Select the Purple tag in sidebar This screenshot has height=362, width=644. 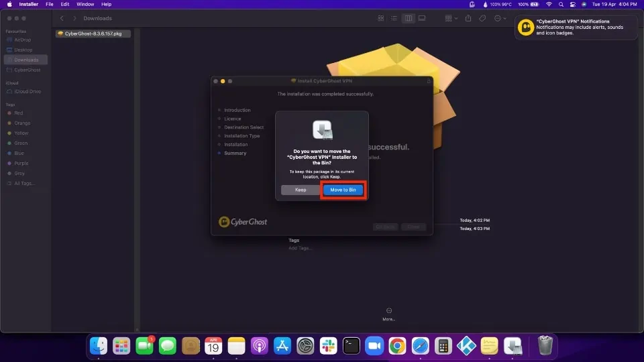21,163
